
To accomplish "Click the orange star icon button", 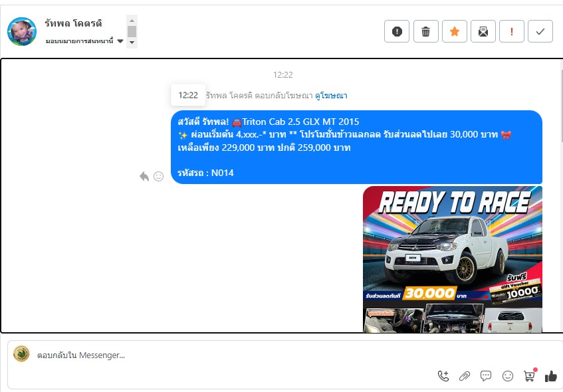I will point(455,31).
